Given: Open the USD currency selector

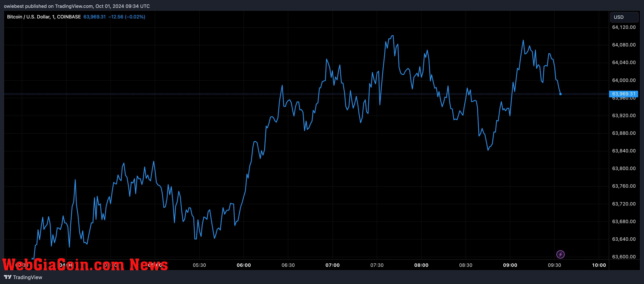Looking at the screenshot, I should [624, 17].
